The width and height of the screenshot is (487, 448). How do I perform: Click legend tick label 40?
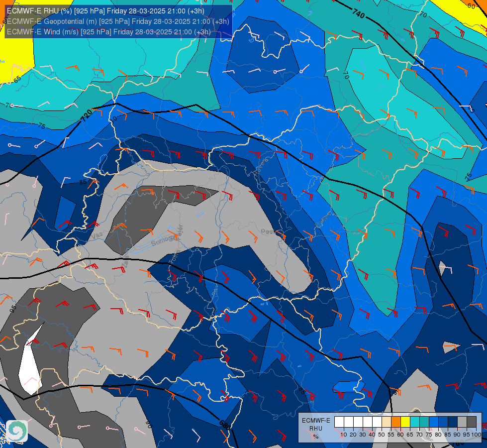(x=372, y=435)
